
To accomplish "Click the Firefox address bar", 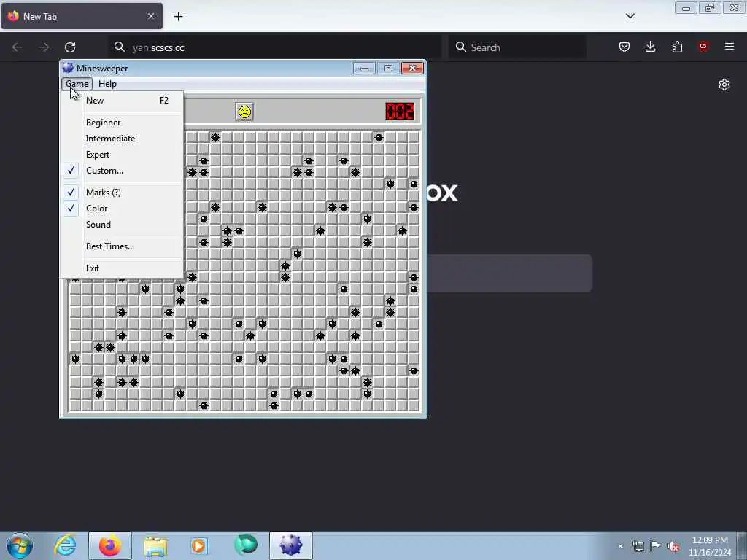I will point(275,47).
